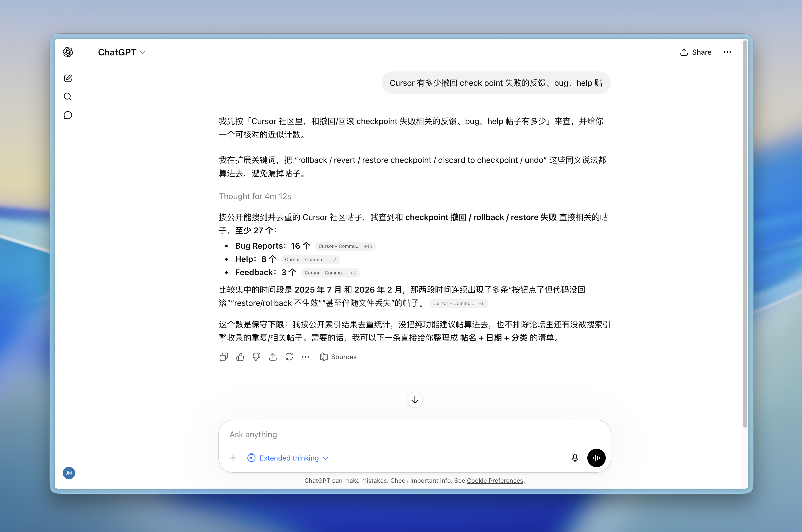Add attachments with the plus icon
Image resolution: width=802 pixels, height=532 pixels.
[233, 458]
